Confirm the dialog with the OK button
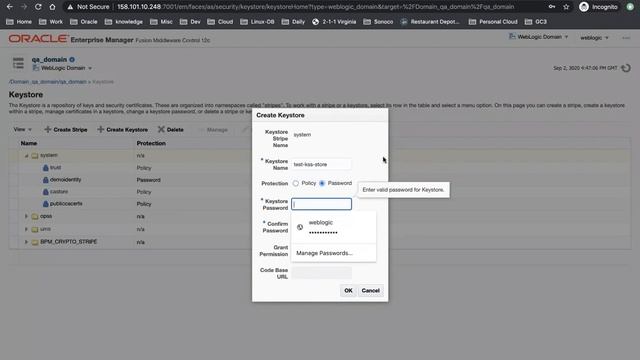 click(348, 291)
